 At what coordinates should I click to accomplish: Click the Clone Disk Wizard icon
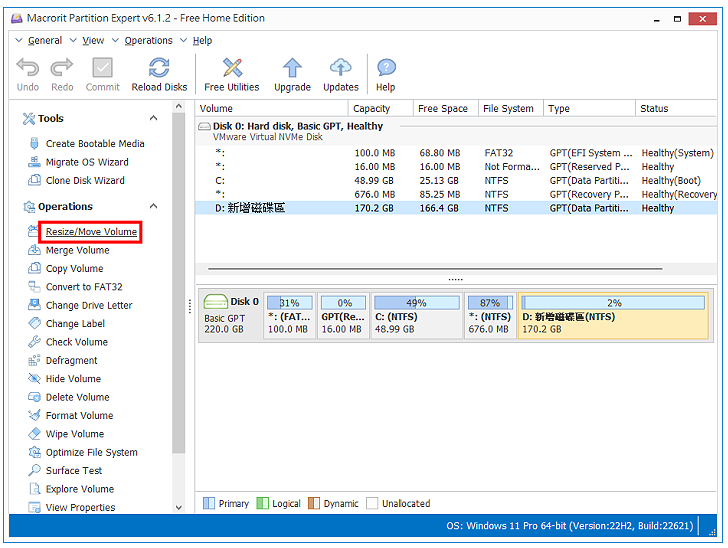[34, 180]
